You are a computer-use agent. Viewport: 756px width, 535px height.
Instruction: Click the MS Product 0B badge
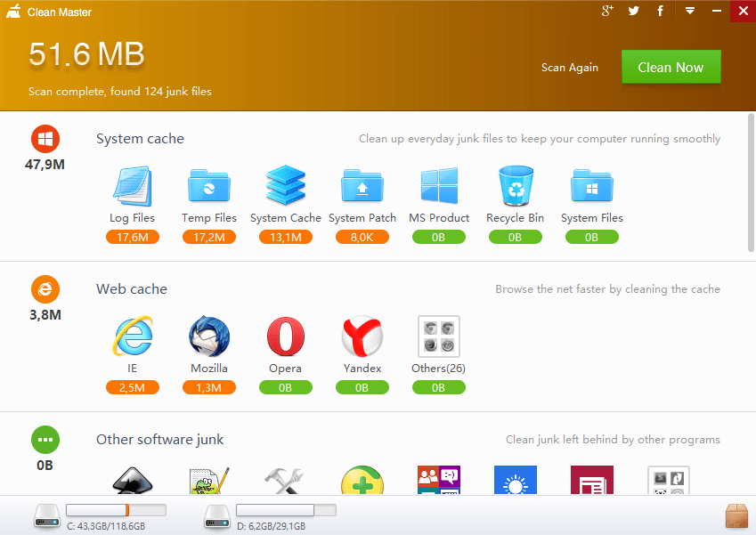coord(439,237)
